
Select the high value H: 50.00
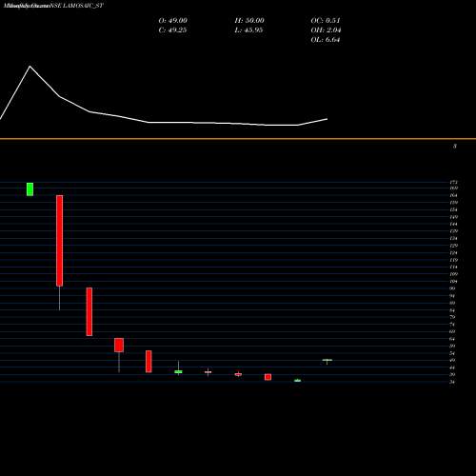coord(249,21)
